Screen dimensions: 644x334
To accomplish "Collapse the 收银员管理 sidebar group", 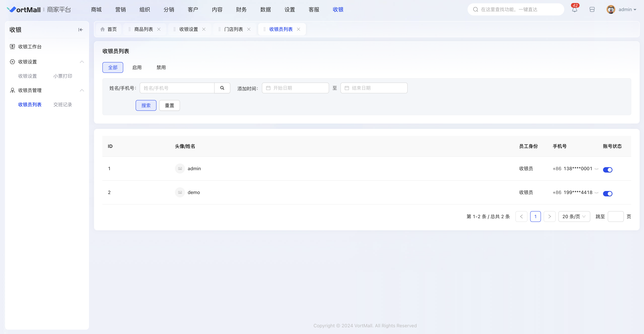I will coord(82,90).
